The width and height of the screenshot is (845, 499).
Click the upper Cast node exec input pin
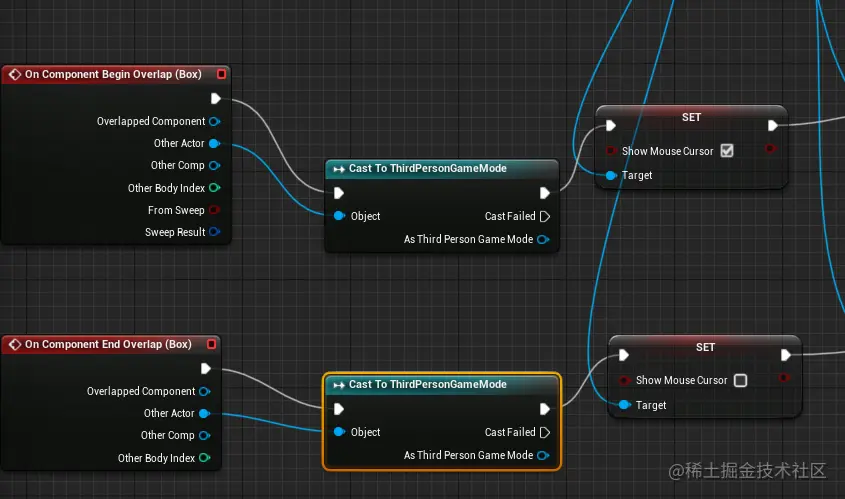pos(338,193)
